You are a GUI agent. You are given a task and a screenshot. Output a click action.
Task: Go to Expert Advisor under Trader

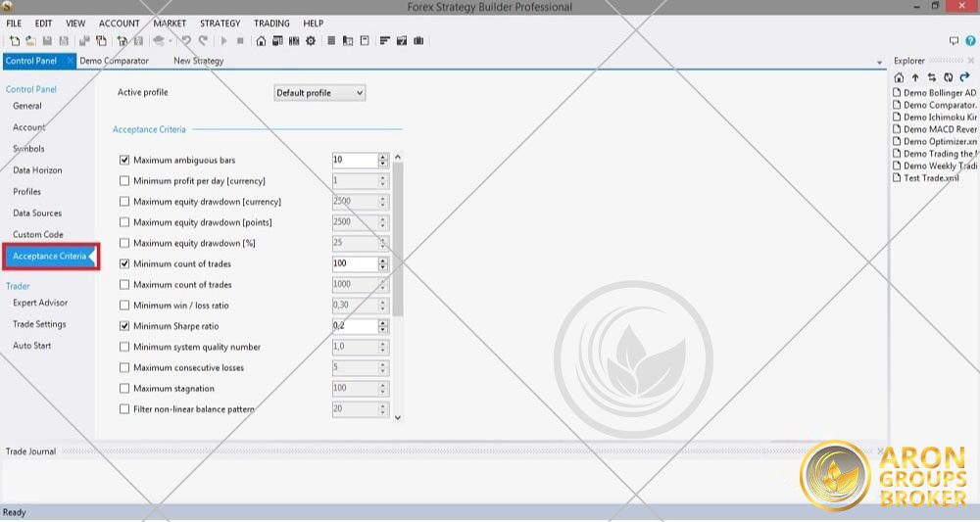[40, 303]
